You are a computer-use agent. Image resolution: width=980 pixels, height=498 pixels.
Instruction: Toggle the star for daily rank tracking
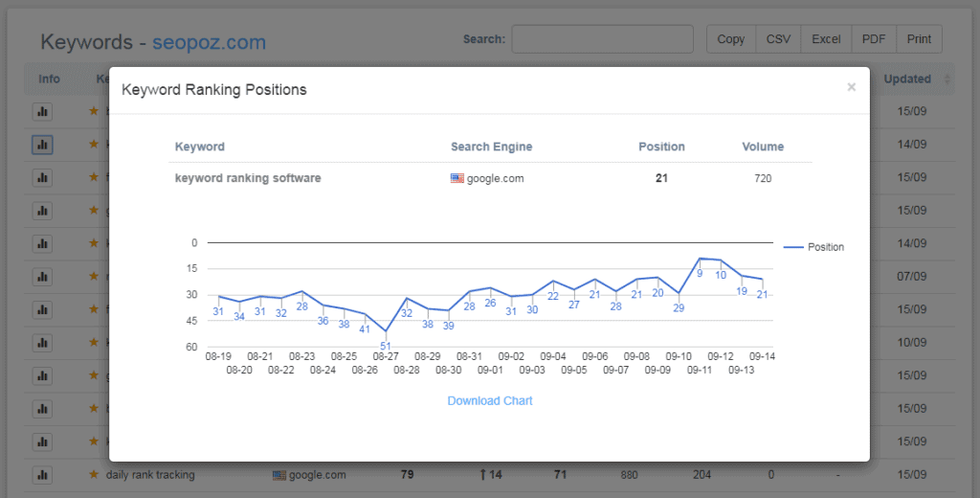click(x=94, y=474)
